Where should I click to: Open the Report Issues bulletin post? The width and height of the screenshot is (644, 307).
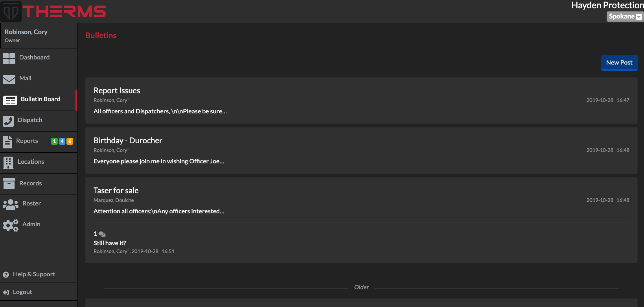coord(117,91)
